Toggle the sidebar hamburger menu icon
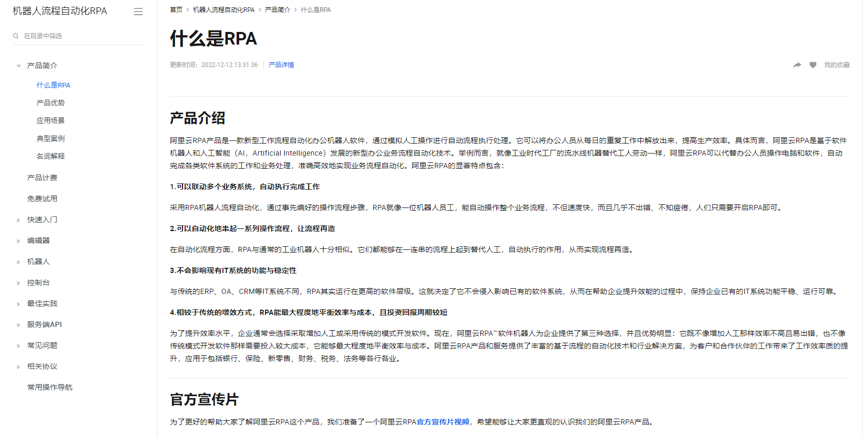Image resolution: width=868 pixels, height=437 pixels. pos(138,12)
